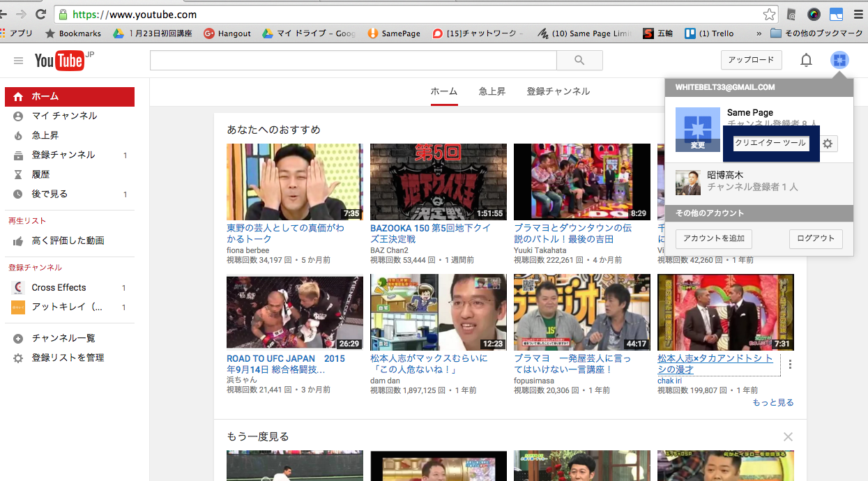The height and width of the screenshot is (481, 868).
Task: Click the アップロード button
Action: coord(752,60)
